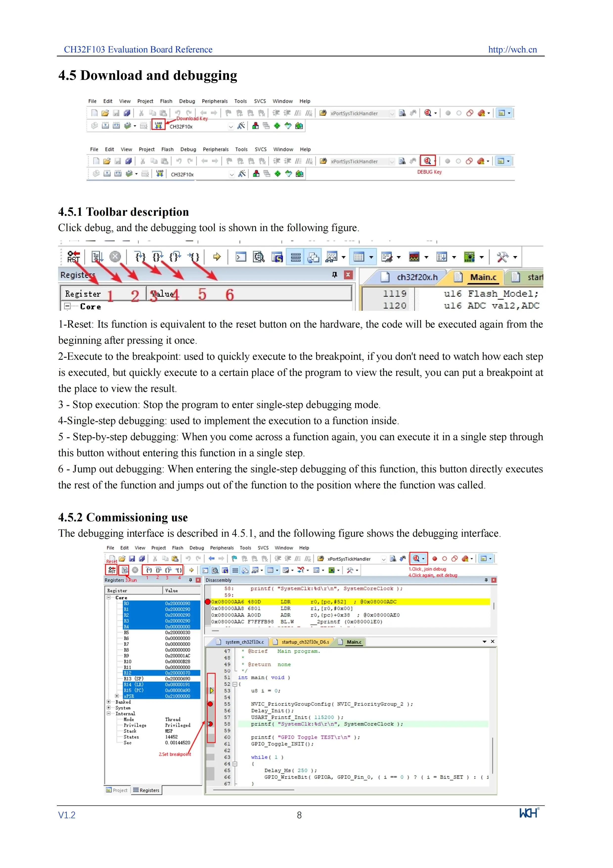
Task: Click the Step Into braces icon in the 4.5.1 figure
Action: pos(140,257)
